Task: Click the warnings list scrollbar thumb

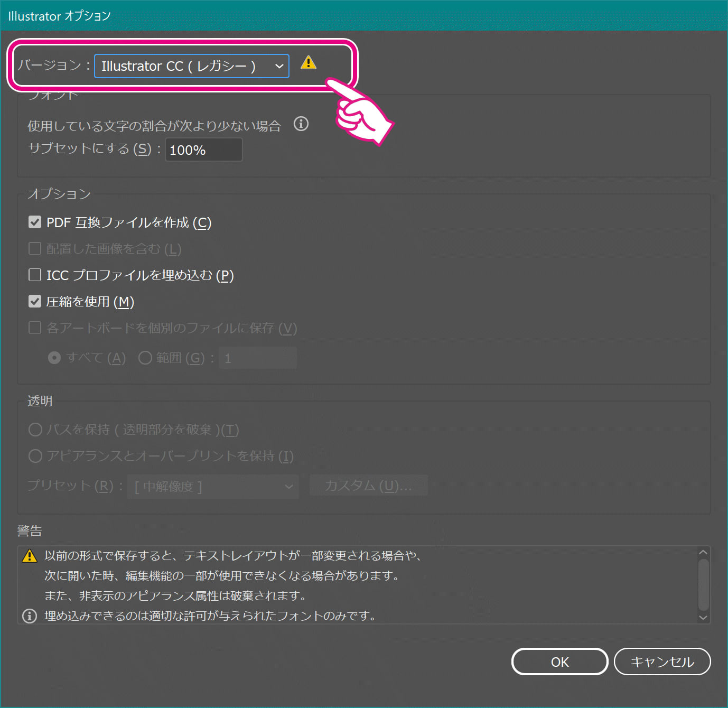Action: (x=703, y=584)
